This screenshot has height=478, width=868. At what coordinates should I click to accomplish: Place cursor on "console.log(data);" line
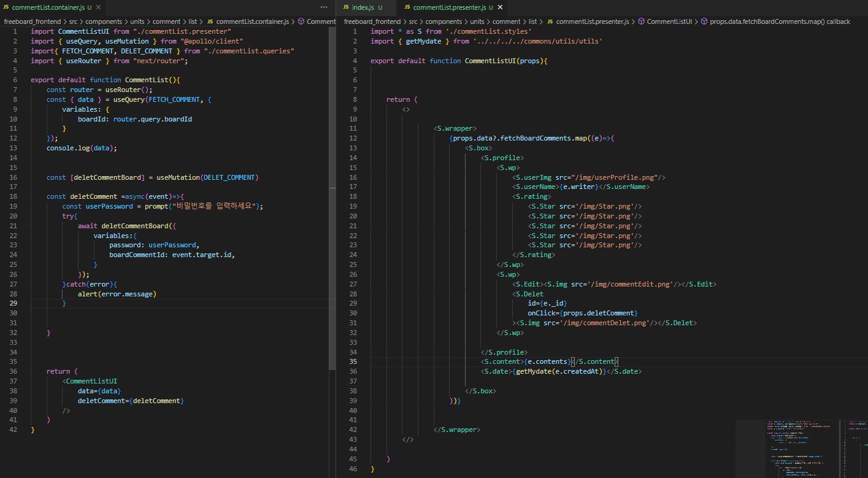[82, 148]
